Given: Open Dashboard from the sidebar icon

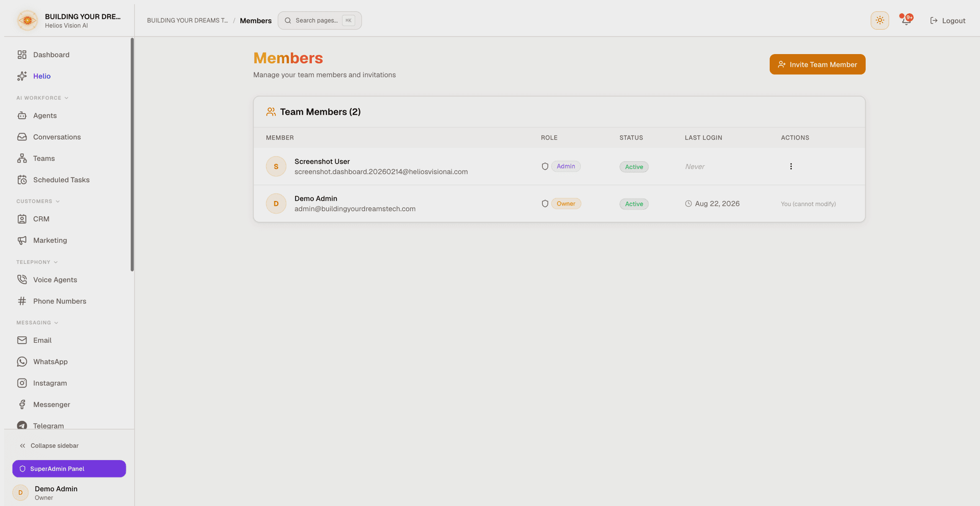Looking at the screenshot, I should tap(22, 55).
